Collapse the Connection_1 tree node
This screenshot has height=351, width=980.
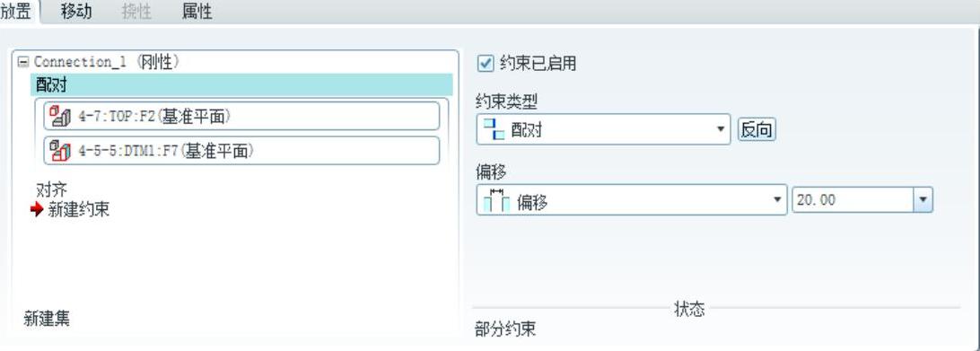[x=23, y=62]
